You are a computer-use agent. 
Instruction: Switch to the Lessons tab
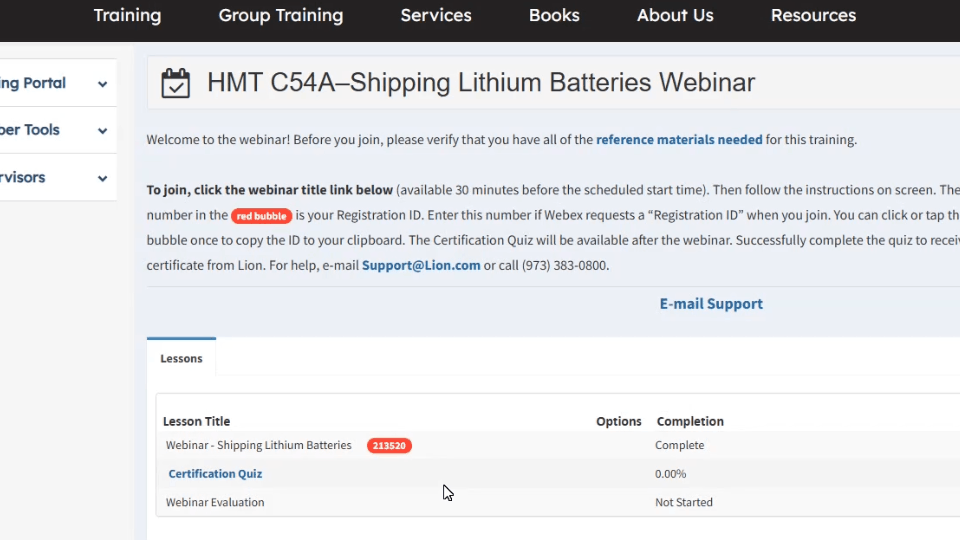click(x=181, y=358)
